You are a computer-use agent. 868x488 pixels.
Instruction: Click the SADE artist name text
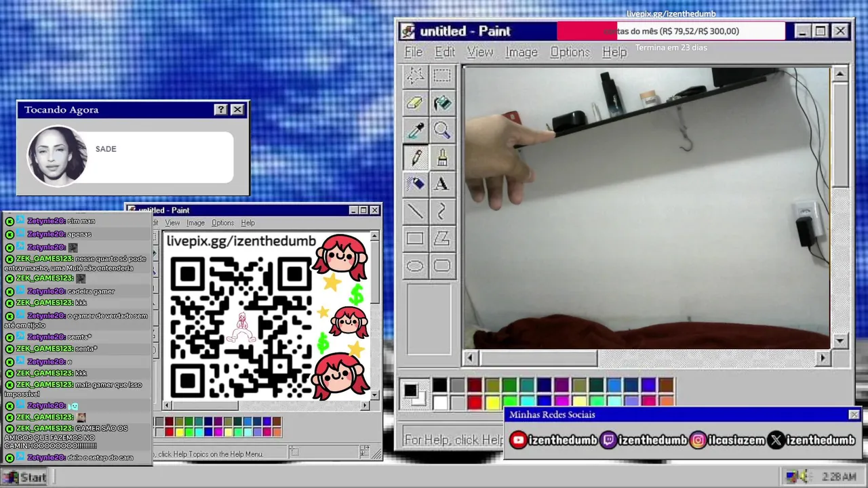(106, 149)
